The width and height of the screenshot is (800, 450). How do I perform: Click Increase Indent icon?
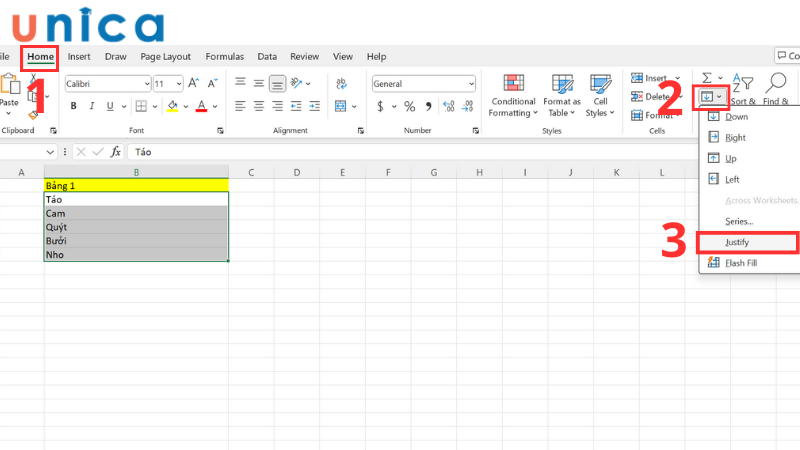coord(314,106)
